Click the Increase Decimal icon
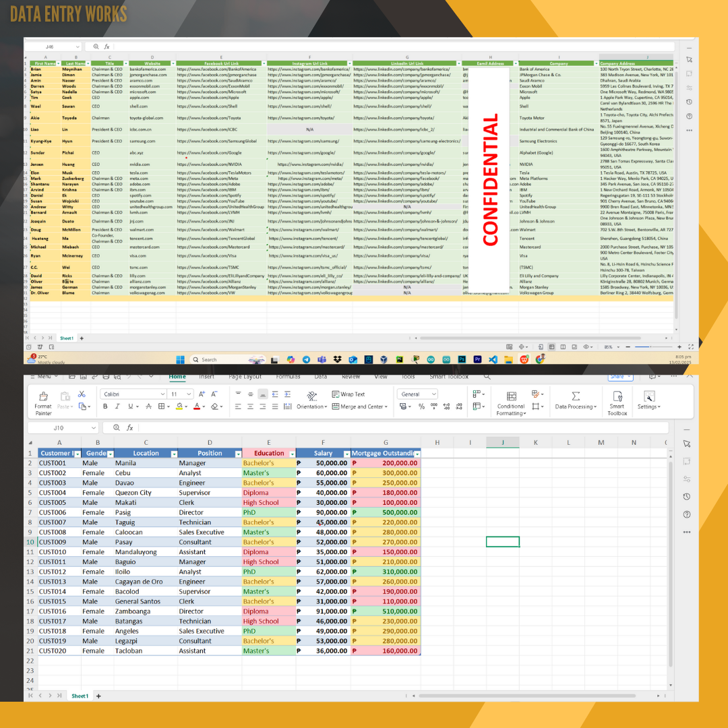 tap(447, 406)
